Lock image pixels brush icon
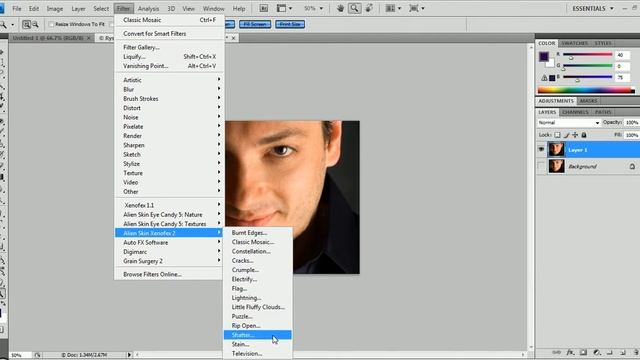Image resolution: width=640 pixels, height=360 pixels. coord(566,135)
